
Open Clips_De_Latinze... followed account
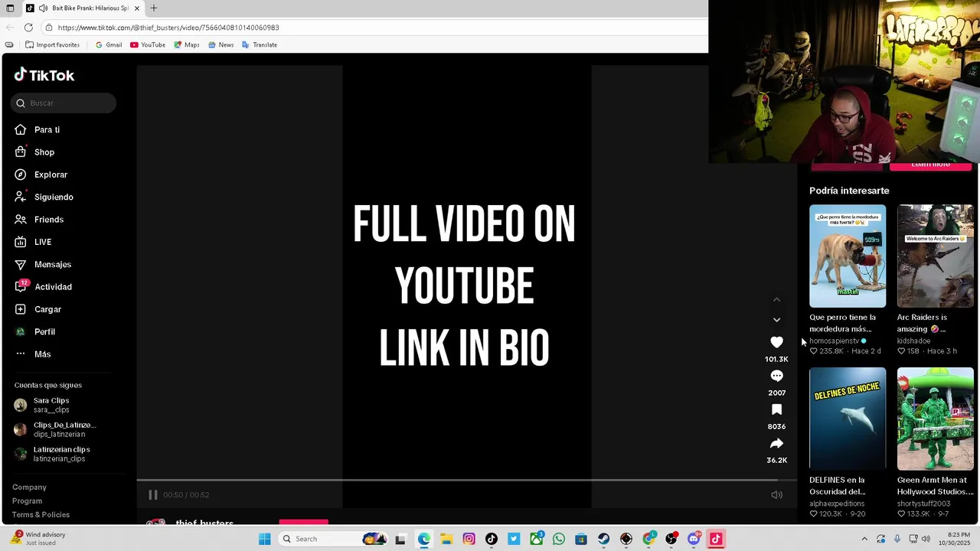(x=55, y=429)
